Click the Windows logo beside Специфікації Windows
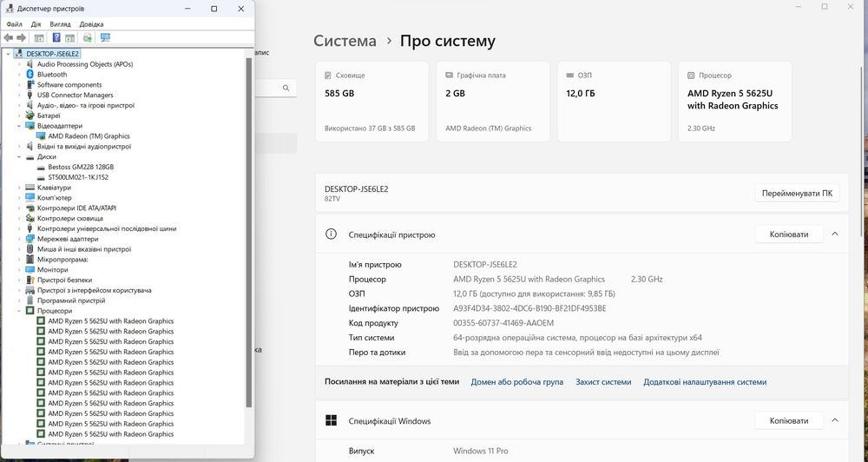Screen dimensions: 868x462 point(331,420)
